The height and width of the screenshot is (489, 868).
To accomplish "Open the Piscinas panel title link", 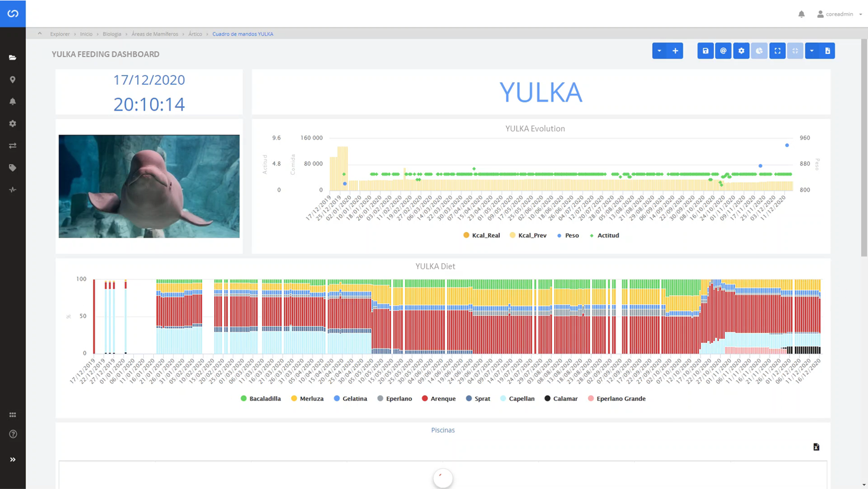I will pos(442,430).
